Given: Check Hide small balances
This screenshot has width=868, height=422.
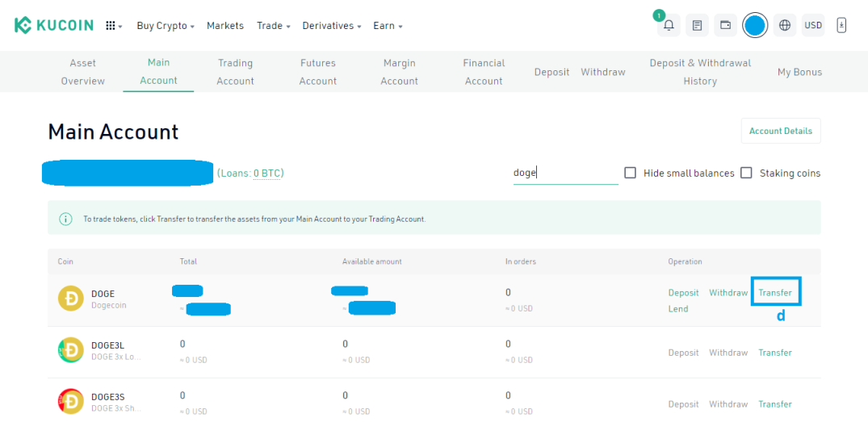Looking at the screenshot, I should [630, 173].
